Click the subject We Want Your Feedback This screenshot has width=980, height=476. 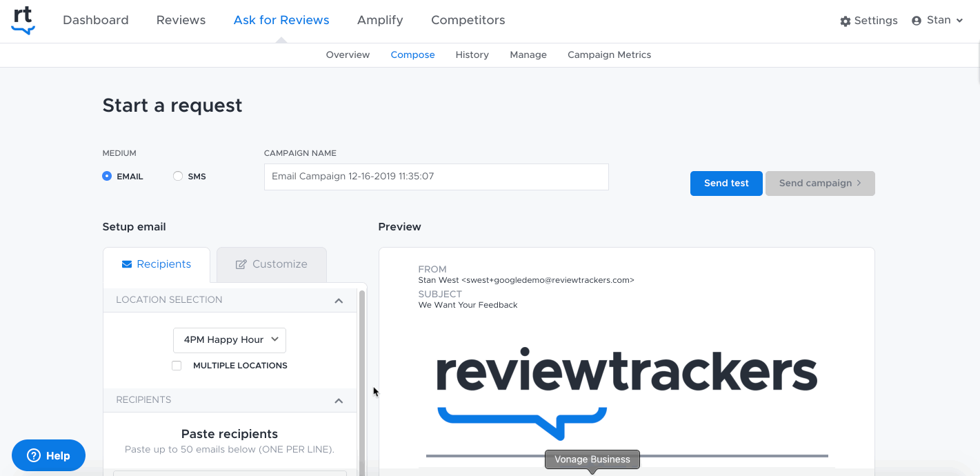468,305
